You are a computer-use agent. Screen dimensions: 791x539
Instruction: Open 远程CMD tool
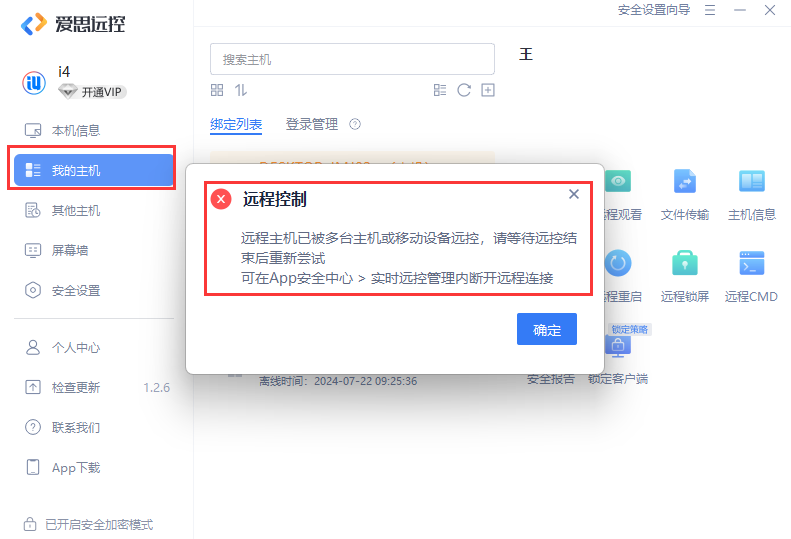coord(751,276)
